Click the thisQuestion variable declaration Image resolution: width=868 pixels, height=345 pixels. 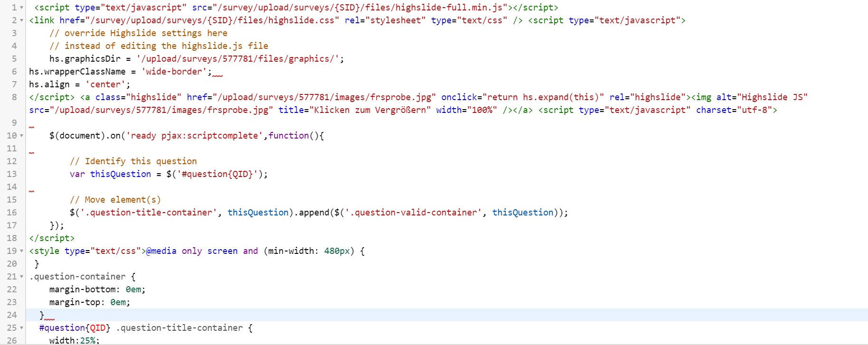coord(120,174)
